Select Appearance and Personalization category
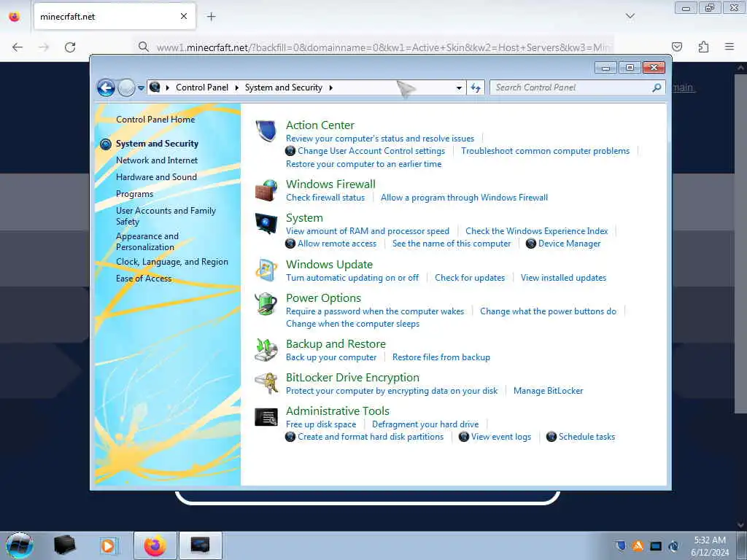The width and height of the screenshot is (747, 560). 147,241
